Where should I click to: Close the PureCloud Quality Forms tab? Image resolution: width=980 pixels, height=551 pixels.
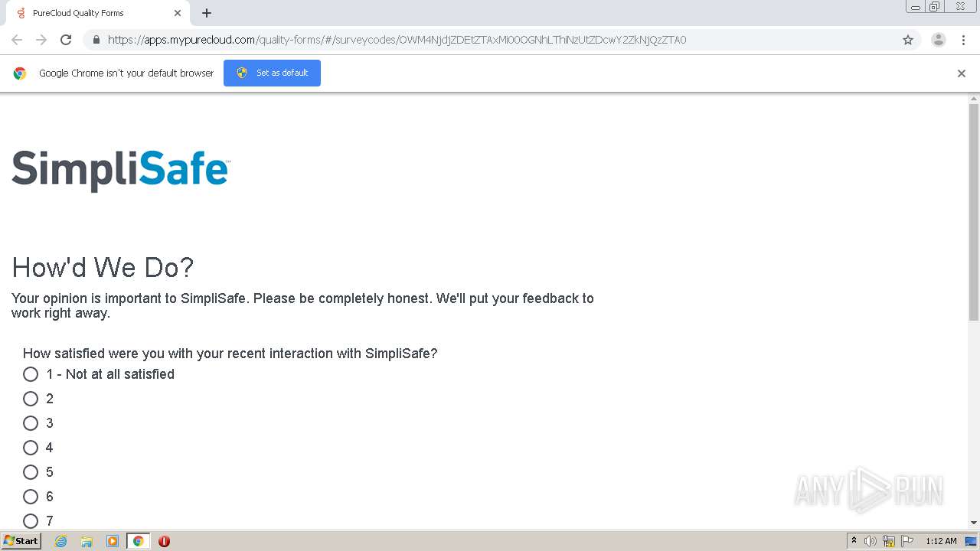pyautogui.click(x=178, y=13)
